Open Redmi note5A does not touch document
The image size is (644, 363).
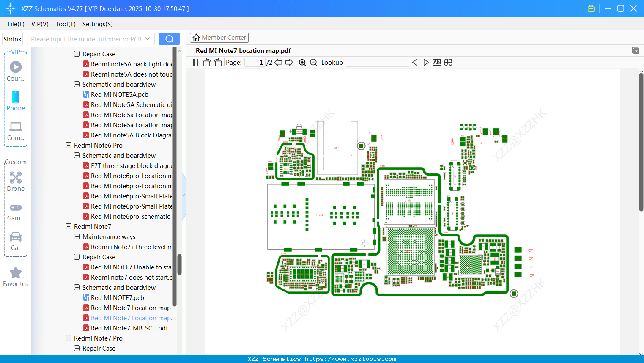coord(131,74)
